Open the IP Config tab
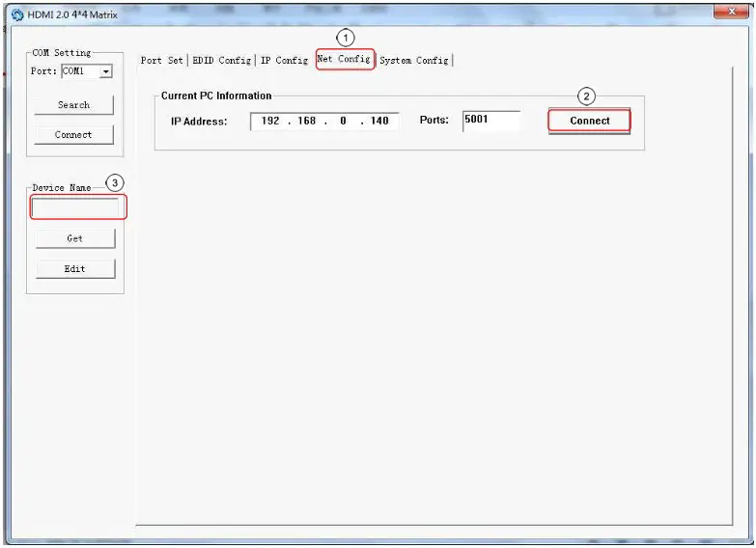Viewport: 756px width, 548px height. [x=285, y=60]
